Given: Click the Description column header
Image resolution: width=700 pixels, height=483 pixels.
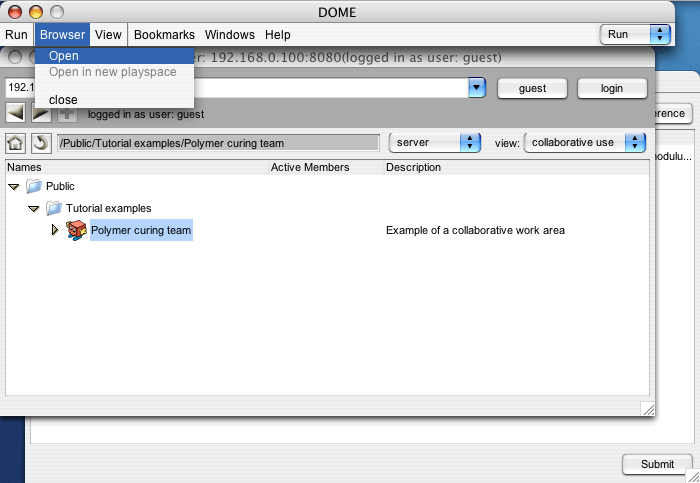Looking at the screenshot, I should pyautogui.click(x=517, y=167).
